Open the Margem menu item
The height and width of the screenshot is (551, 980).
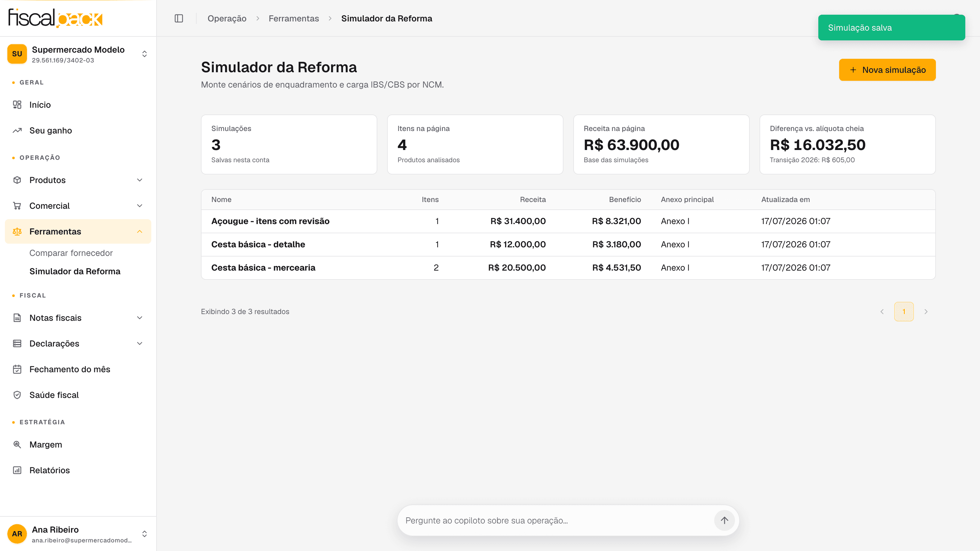78,444
